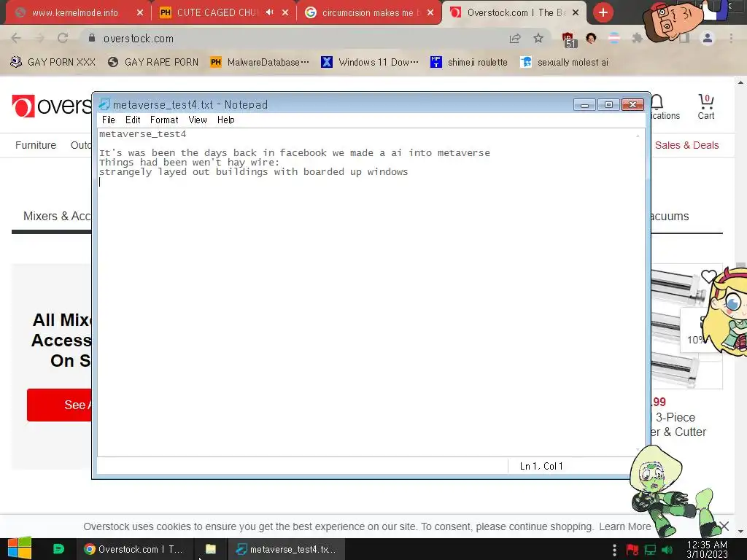
Task: Show hidden tray icons via the three dots
Action: click(x=614, y=550)
